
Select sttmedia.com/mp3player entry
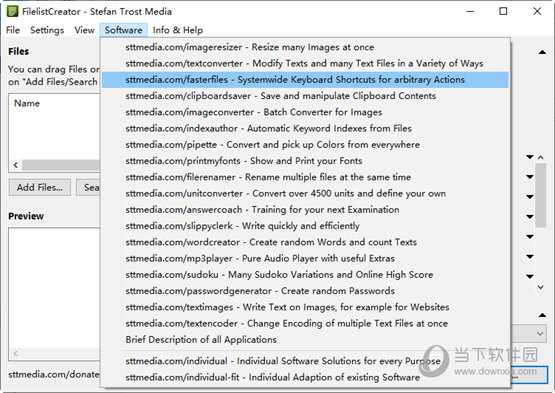305,259
